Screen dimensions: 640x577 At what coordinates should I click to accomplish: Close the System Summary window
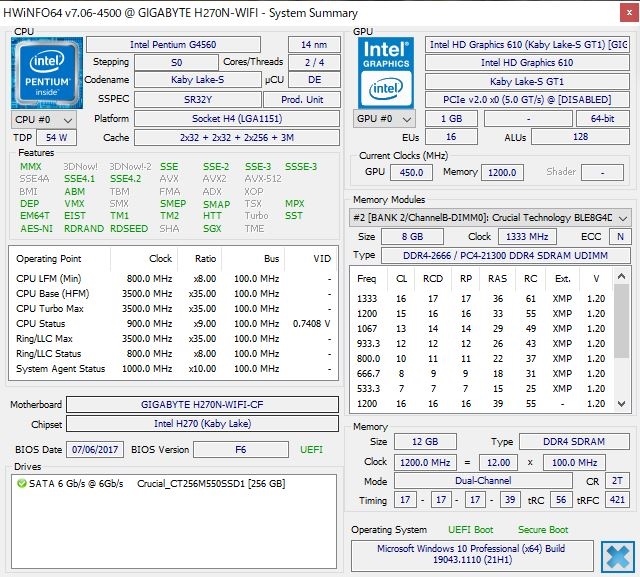tap(629, 13)
